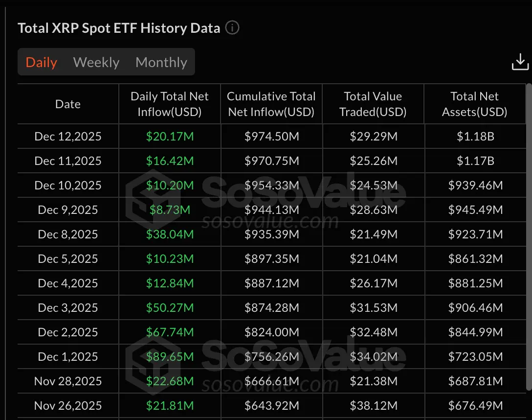Open the Monthly tab
The width and height of the screenshot is (532, 420).
(161, 62)
